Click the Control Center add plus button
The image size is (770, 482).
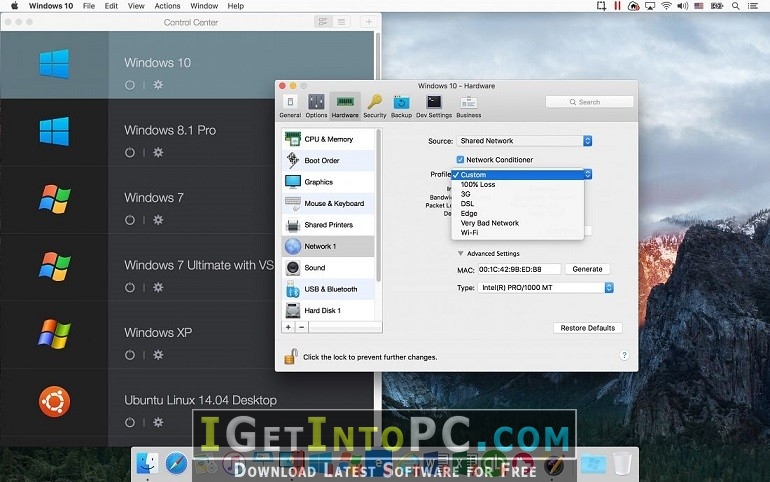[x=369, y=22]
